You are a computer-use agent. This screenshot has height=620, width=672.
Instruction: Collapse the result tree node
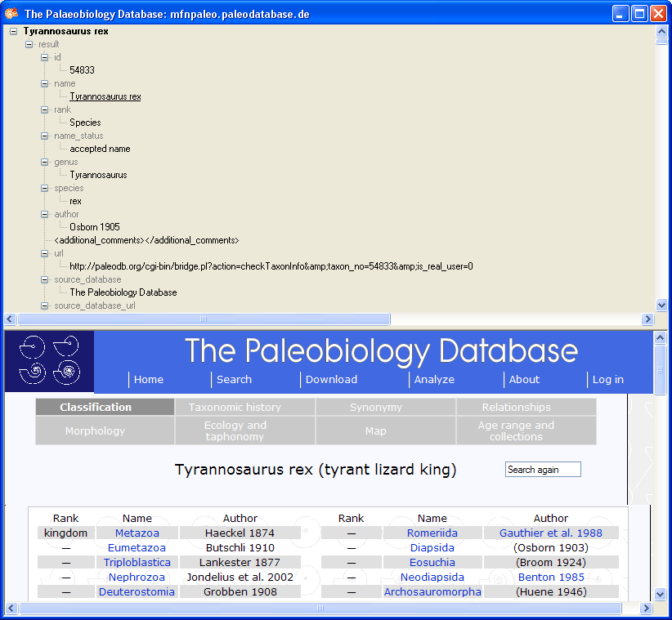click(29, 44)
